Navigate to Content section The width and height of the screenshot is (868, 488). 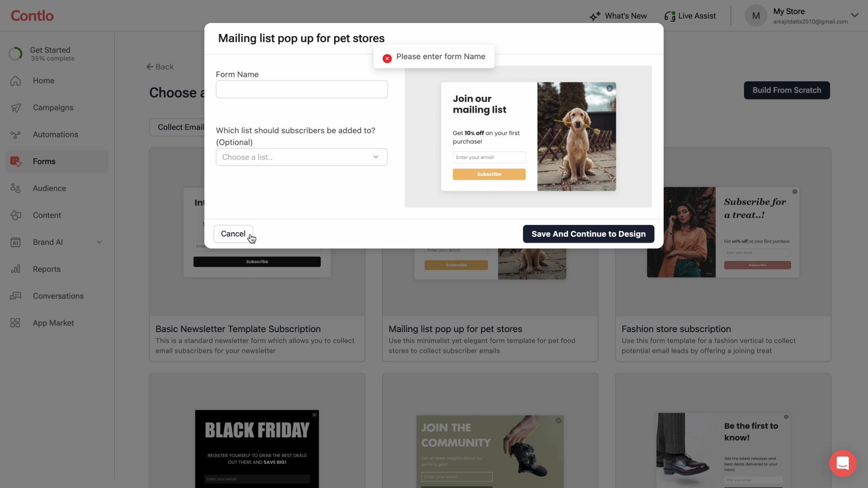pyautogui.click(x=47, y=215)
